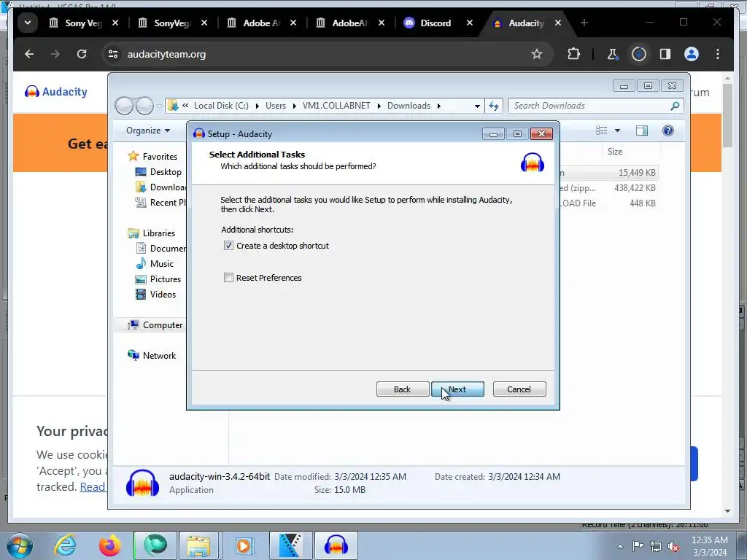747x560 pixels.
Task: Select file row showing 438,422 KB
Action: [608, 188]
